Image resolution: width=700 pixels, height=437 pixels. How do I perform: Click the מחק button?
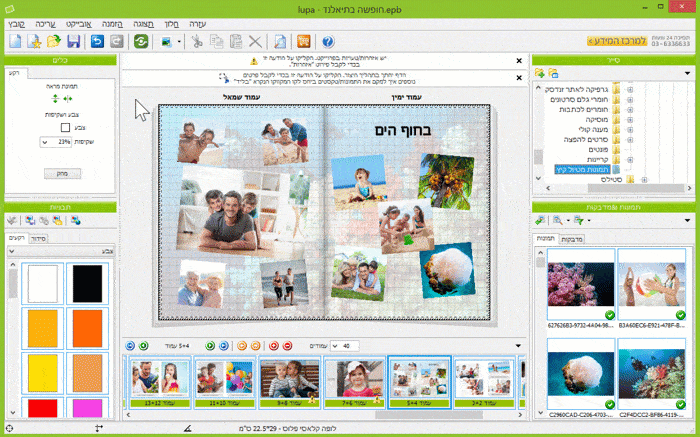pyautogui.click(x=62, y=173)
